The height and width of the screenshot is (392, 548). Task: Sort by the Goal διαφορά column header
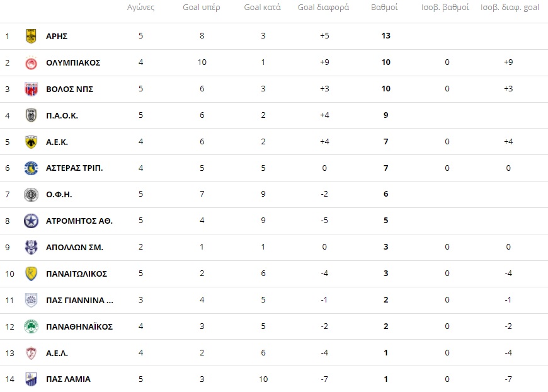323,8
